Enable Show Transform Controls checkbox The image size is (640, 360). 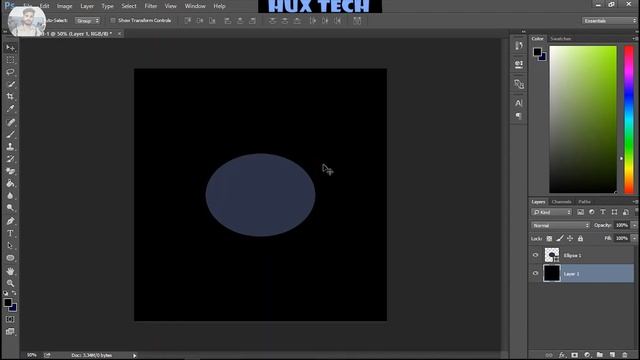(113, 20)
